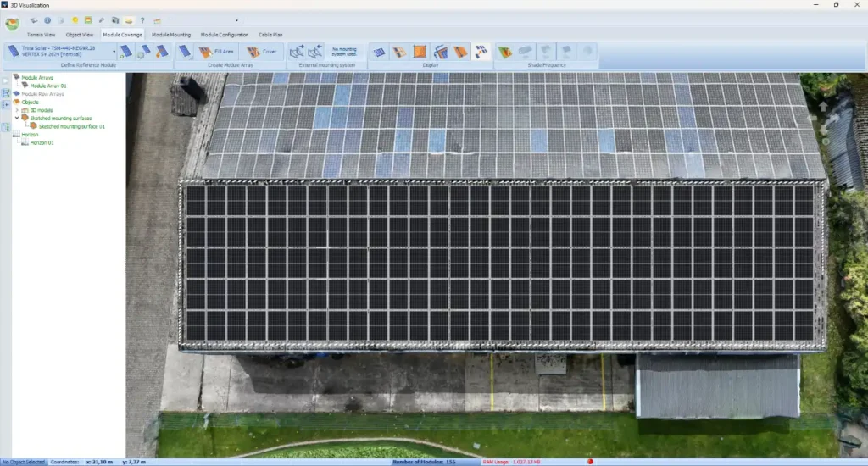Click the help question mark icon
This screenshot has height=466, width=868.
(142, 20)
